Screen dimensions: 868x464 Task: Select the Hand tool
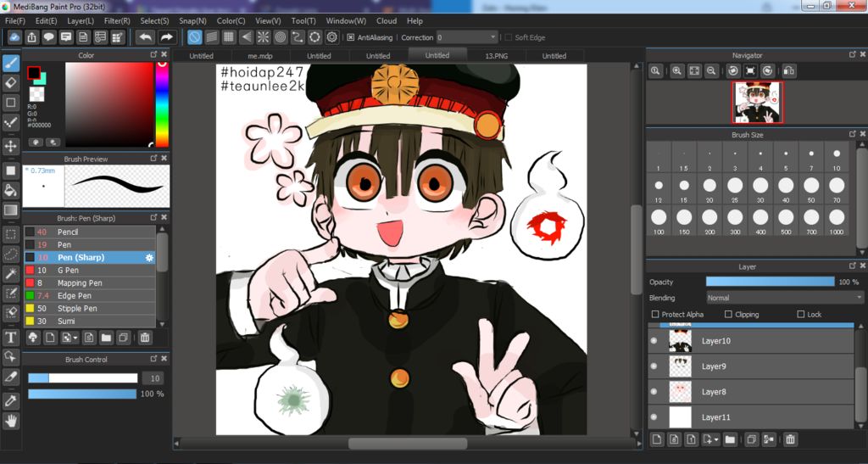(10, 421)
